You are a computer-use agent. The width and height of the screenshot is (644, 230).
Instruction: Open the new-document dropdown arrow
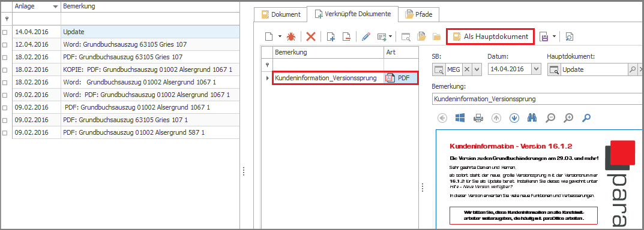pos(280,37)
